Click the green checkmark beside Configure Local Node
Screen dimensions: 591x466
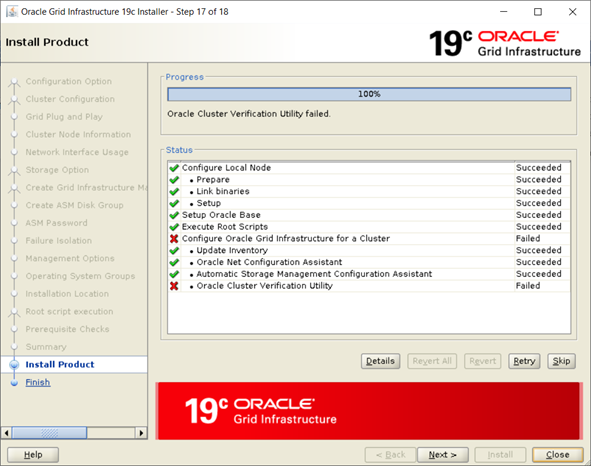coord(174,168)
